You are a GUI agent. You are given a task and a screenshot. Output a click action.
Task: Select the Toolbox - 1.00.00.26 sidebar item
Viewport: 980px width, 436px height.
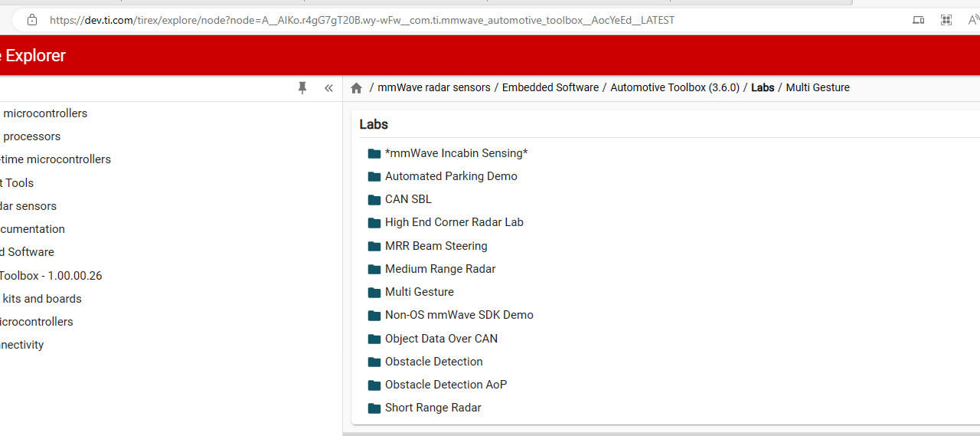pos(51,276)
